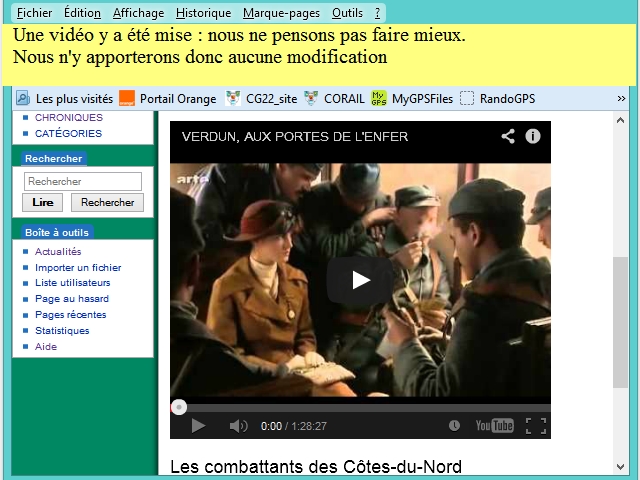Click the video share icon

508,136
